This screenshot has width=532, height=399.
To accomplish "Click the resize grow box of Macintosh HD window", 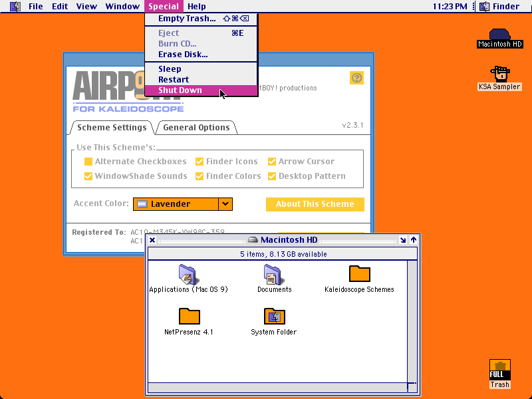I will [412, 387].
